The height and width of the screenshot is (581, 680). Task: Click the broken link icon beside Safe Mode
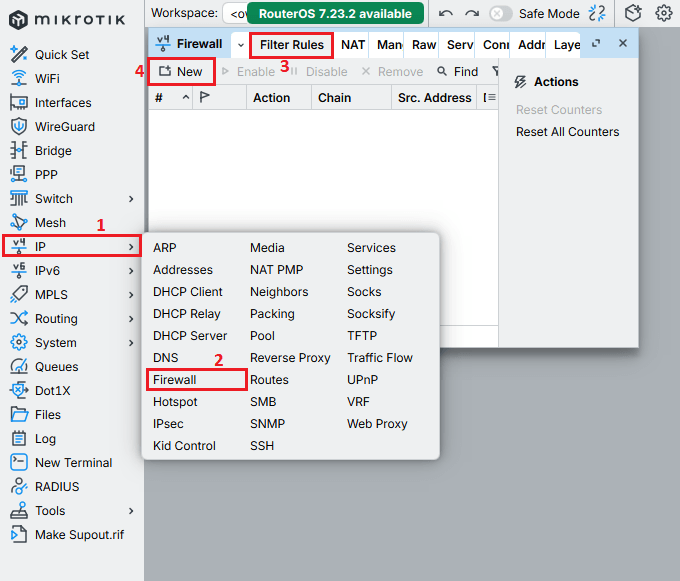tap(597, 13)
